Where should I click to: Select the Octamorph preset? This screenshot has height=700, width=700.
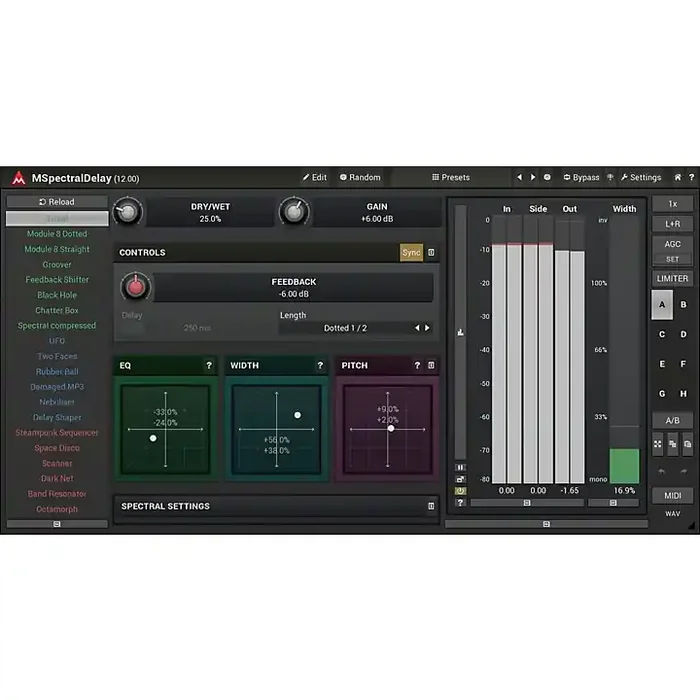(x=57, y=509)
